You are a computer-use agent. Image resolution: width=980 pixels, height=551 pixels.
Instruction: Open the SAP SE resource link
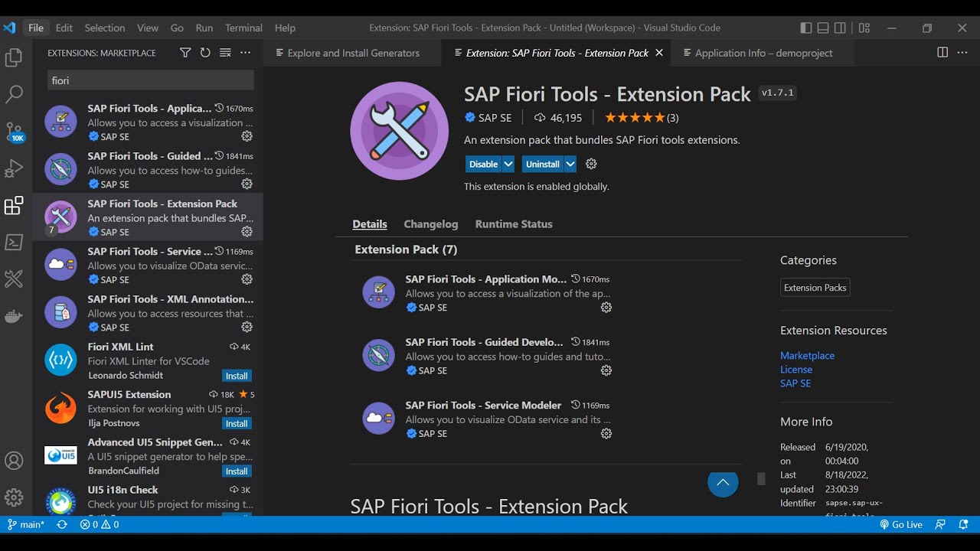coord(795,383)
